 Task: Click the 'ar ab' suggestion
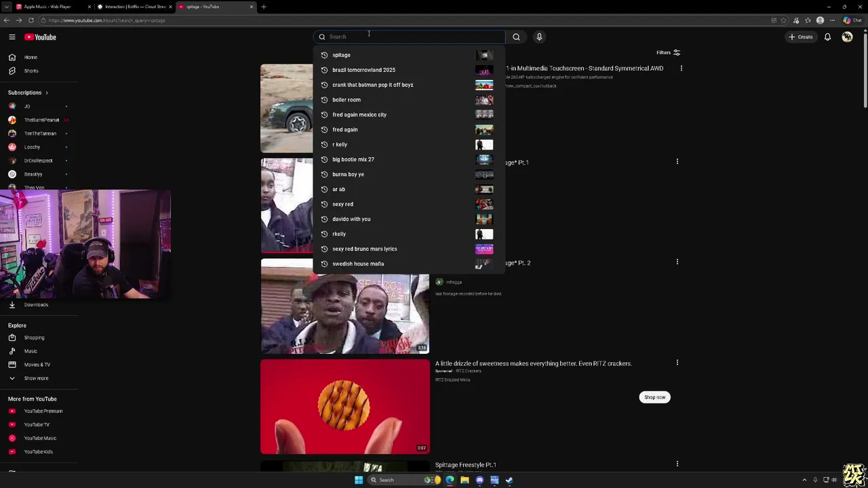[x=409, y=189]
